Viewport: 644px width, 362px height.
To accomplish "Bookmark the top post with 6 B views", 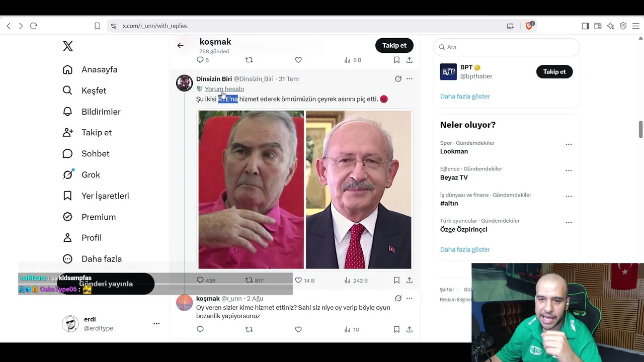I will coord(396,60).
